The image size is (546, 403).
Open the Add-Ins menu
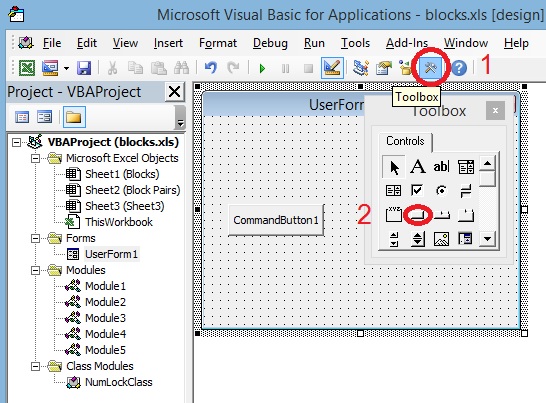[407, 43]
